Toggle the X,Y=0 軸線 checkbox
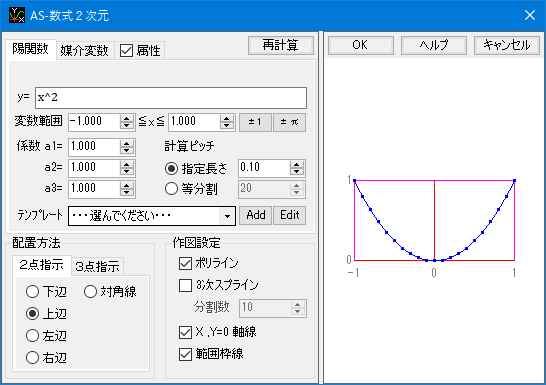Viewport: 546px width, 385px height. 185,332
